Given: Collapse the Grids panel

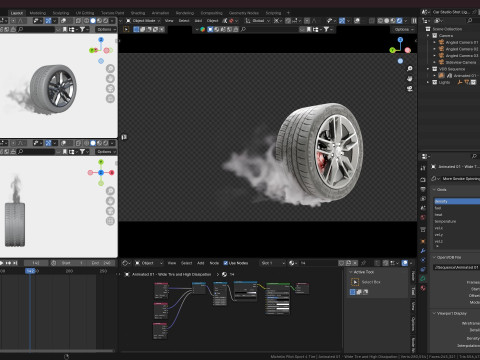Looking at the screenshot, I should pos(434,189).
